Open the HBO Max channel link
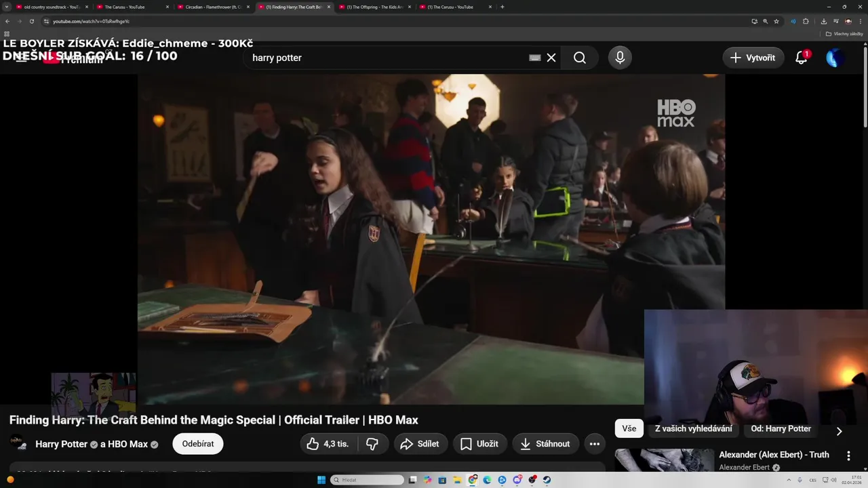868x488 pixels. (x=127, y=444)
